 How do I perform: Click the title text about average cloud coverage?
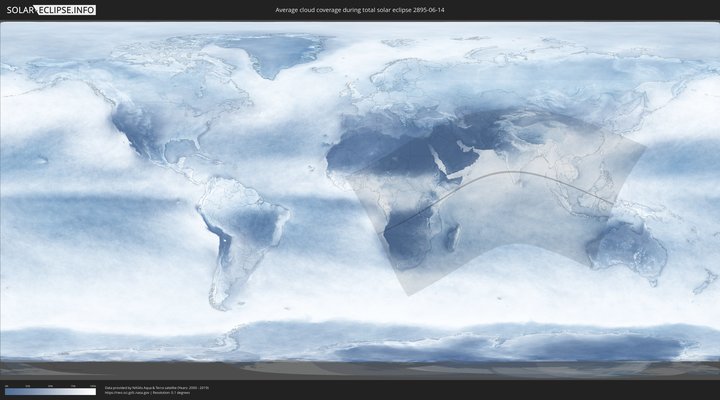pyautogui.click(x=359, y=10)
